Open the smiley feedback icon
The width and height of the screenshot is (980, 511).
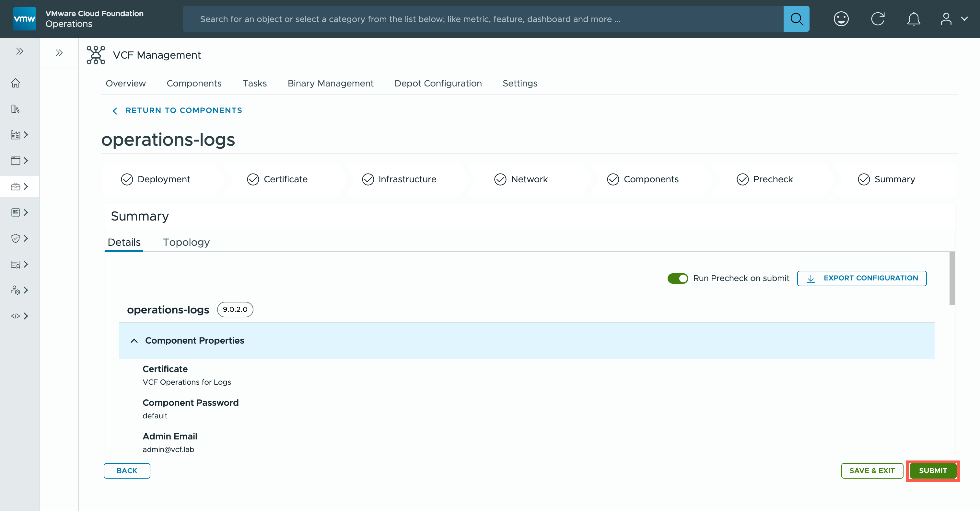point(841,19)
